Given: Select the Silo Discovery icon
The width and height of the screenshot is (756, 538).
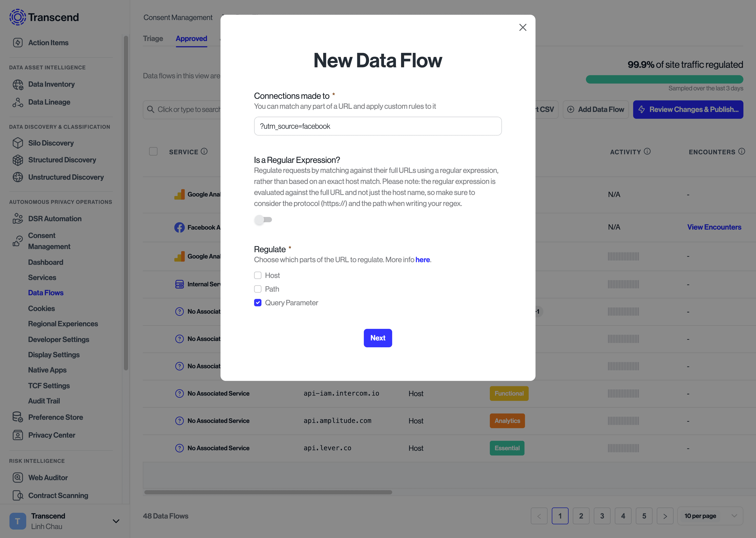Looking at the screenshot, I should click(x=18, y=143).
